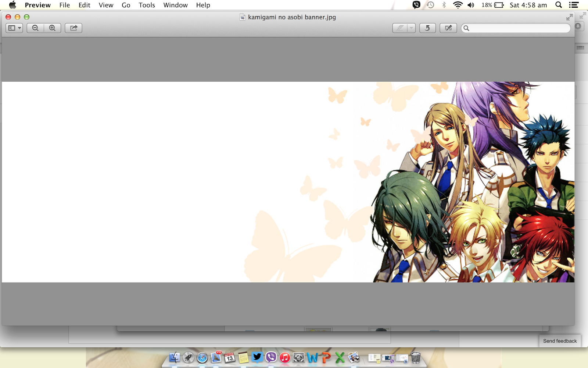Open the sidebar view options dropdown
This screenshot has width=588, height=368.
coord(14,28)
